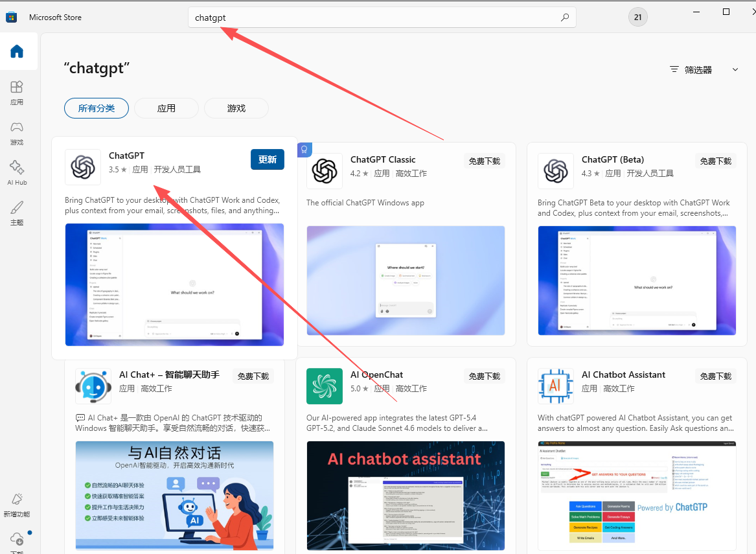Image resolution: width=756 pixels, height=554 pixels.
Task: Click 'The official ChatGPT Windows app' text
Action: pyautogui.click(x=365, y=203)
